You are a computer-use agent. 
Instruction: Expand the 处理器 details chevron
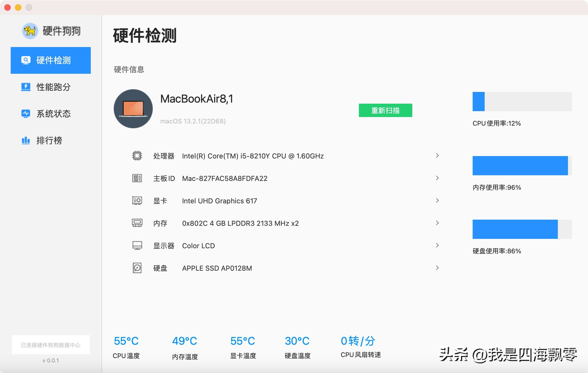click(437, 155)
